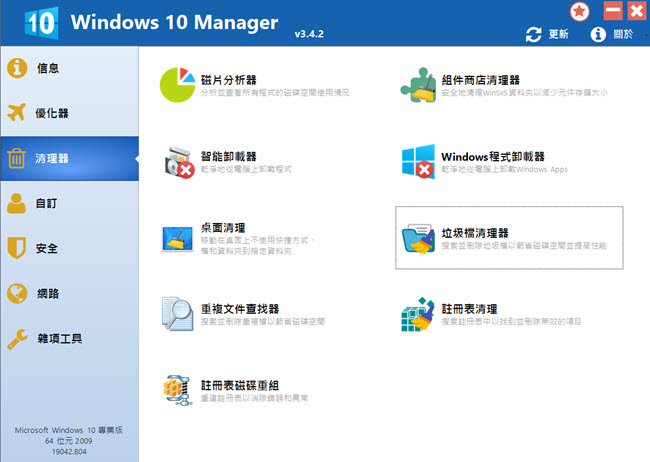Click the 桌面清理 desktop icon
The width and height of the screenshot is (650, 462).
pos(179,238)
